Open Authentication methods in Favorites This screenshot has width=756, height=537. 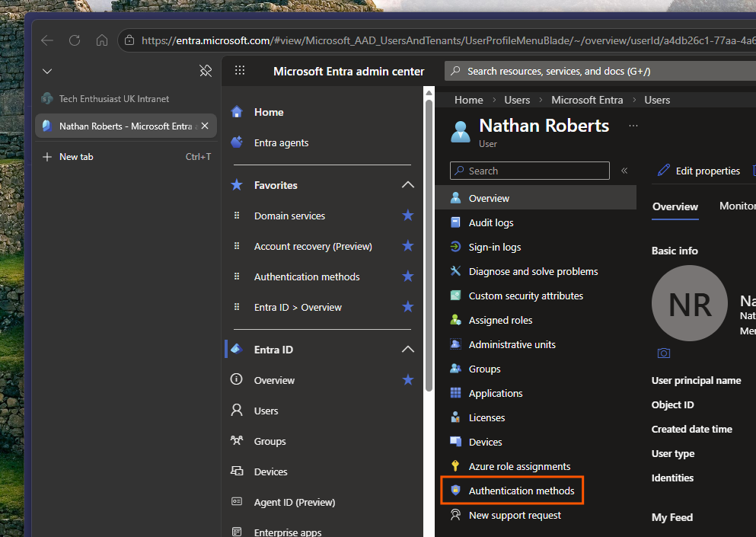pyautogui.click(x=307, y=277)
